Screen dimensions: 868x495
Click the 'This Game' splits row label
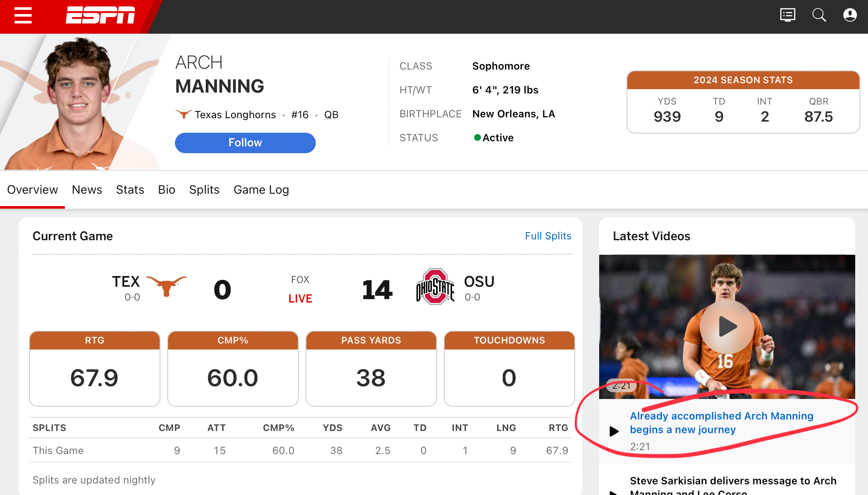coord(58,451)
